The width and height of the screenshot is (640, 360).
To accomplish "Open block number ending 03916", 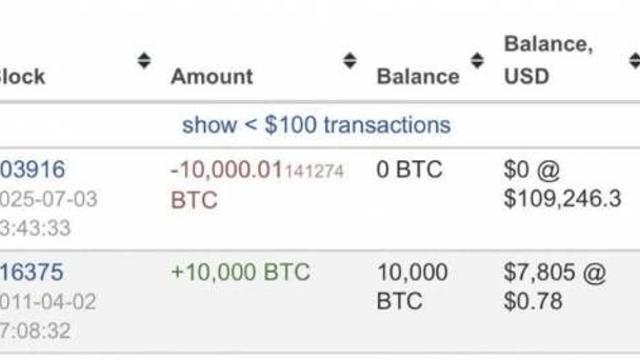I will [32, 169].
